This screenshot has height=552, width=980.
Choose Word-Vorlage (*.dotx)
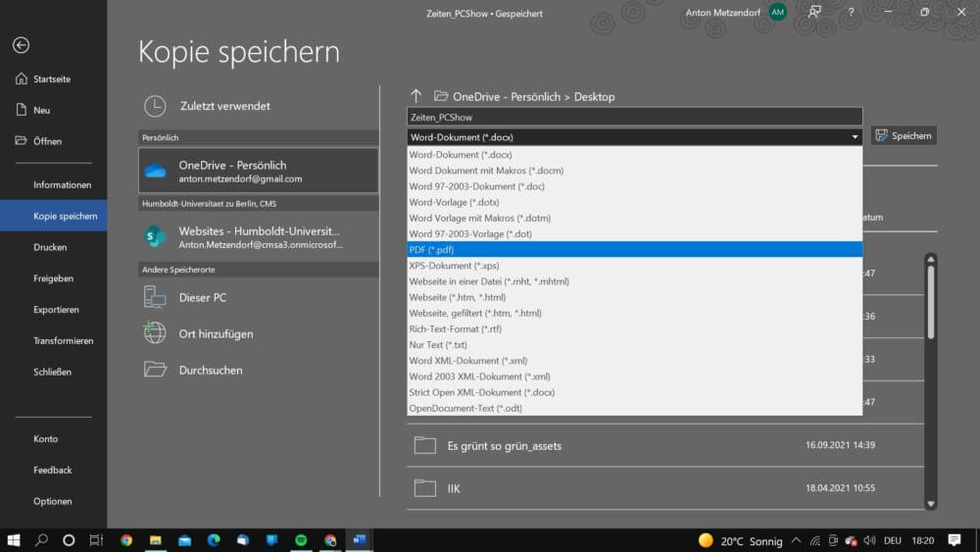coord(634,202)
